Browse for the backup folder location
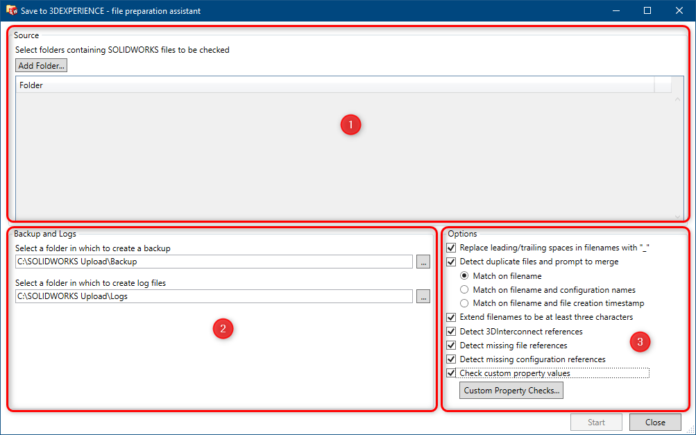Image resolution: width=696 pixels, height=435 pixels. point(423,262)
